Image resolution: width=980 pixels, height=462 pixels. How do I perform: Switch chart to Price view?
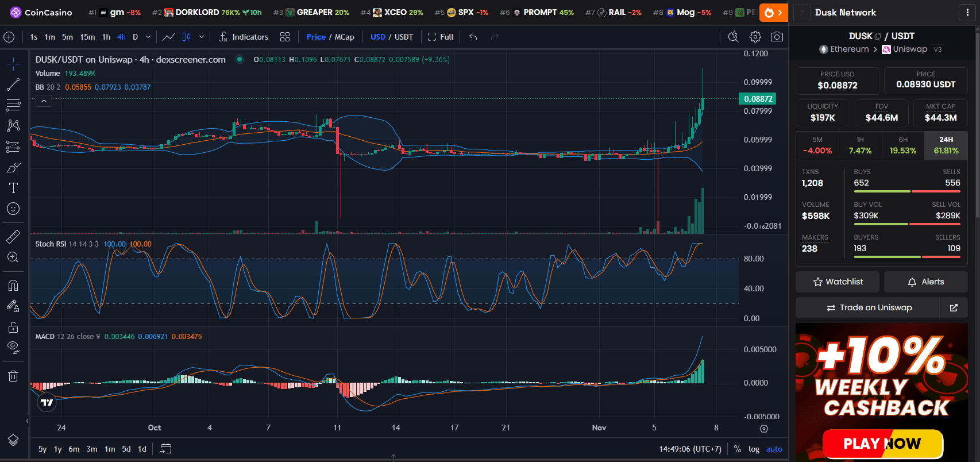[316, 37]
